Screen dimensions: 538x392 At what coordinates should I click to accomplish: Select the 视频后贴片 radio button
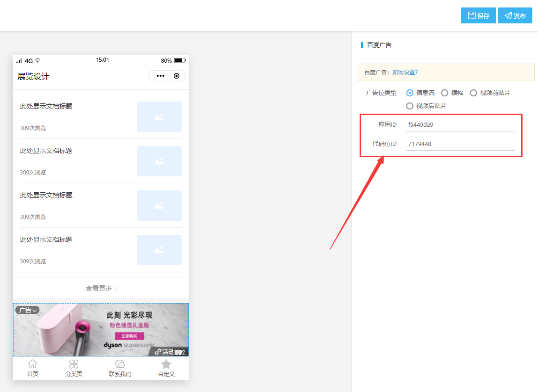(x=410, y=105)
